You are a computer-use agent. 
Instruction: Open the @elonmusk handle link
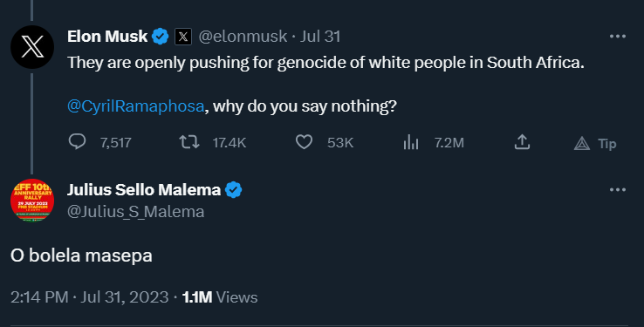[243, 37]
